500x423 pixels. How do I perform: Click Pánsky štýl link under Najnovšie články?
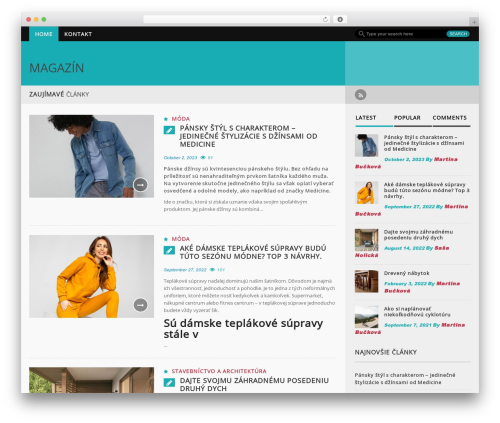tap(405, 379)
